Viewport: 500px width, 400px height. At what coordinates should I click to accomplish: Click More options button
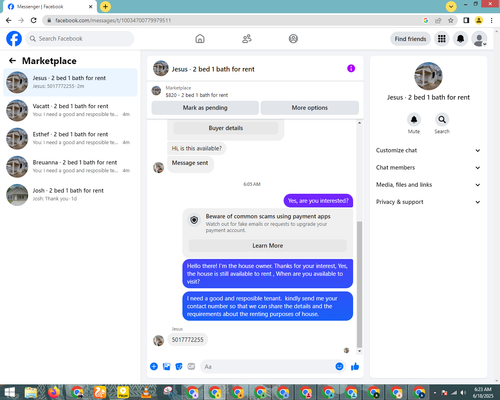[x=310, y=108]
